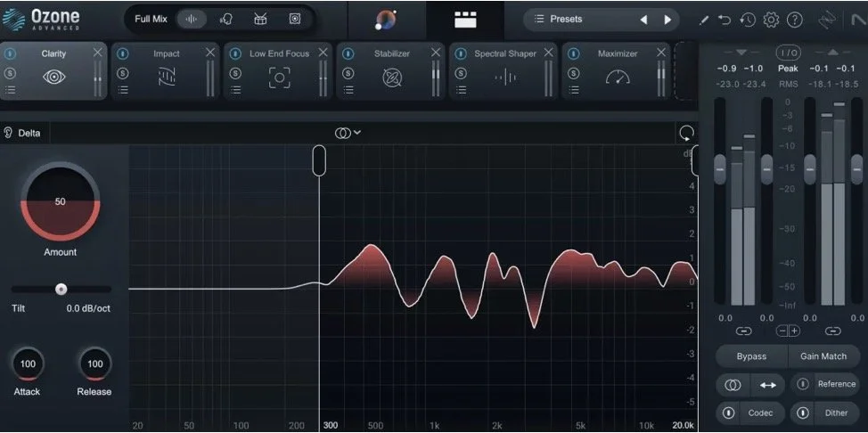Click the Stabilizer module icon
This screenshot has height=433, width=868.
tap(392, 78)
